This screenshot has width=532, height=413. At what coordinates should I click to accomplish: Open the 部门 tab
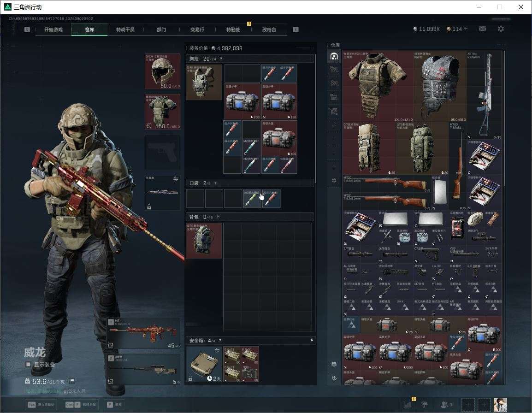click(161, 29)
